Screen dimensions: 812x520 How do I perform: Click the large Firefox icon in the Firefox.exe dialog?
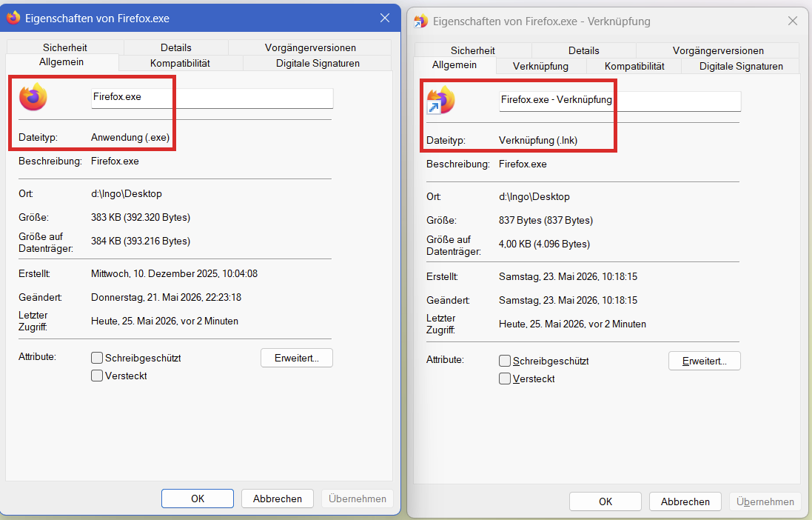[x=33, y=97]
